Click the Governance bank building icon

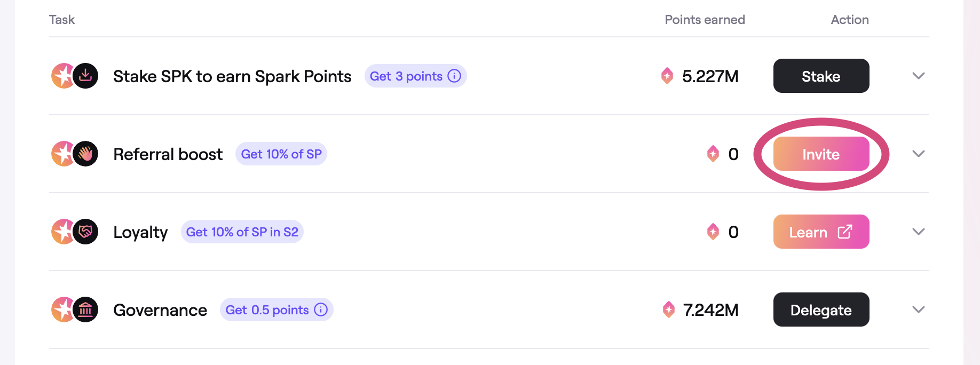click(85, 310)
